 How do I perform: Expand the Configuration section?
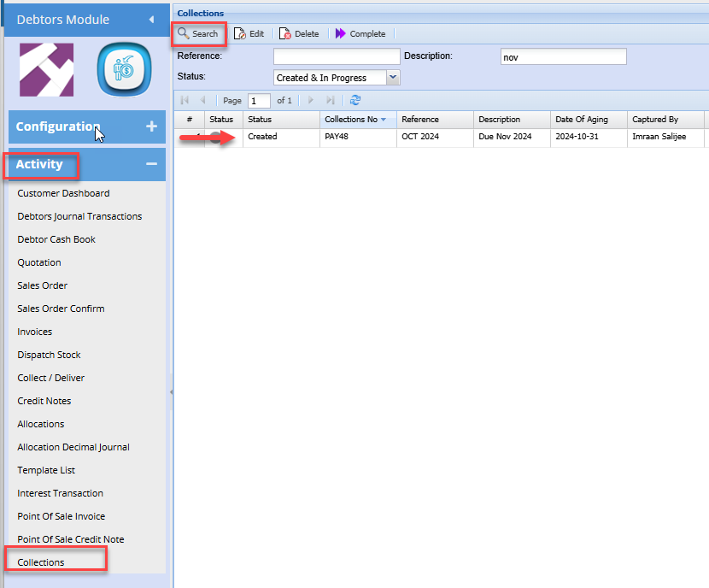click(x=151, y=126)
